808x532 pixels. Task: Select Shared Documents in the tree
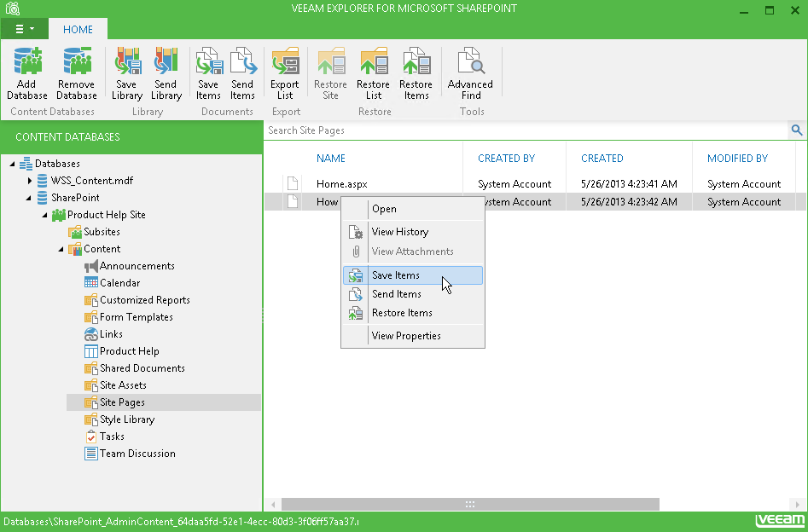click(142, 368)
